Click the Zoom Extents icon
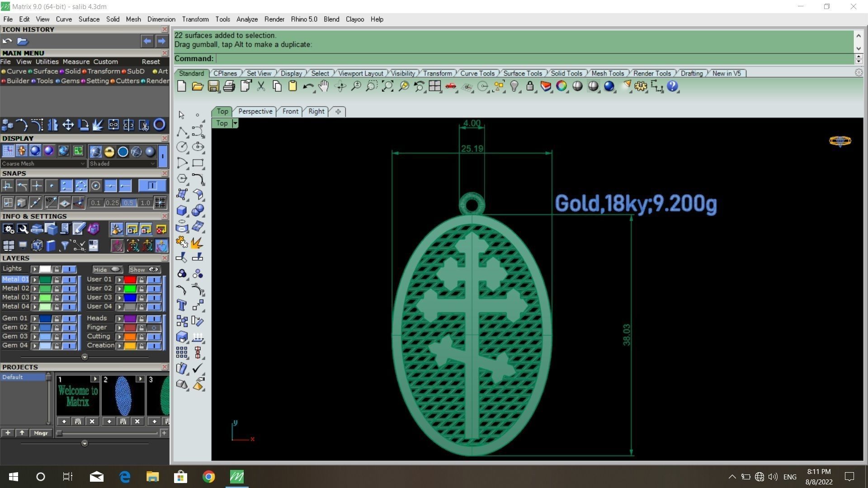This screenshot has width=868, height=488. click(387, 86)
